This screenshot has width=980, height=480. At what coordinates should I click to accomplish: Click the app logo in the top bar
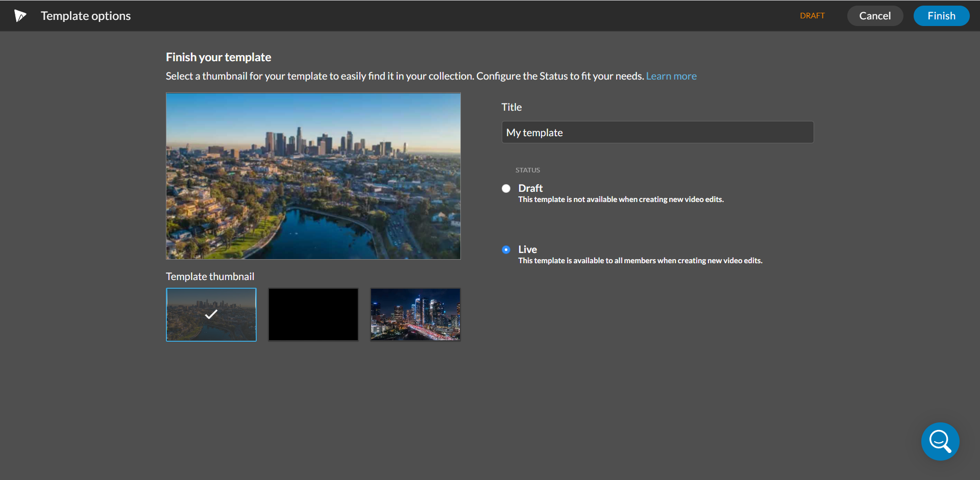pyautogui.click(x=20, y=15)
